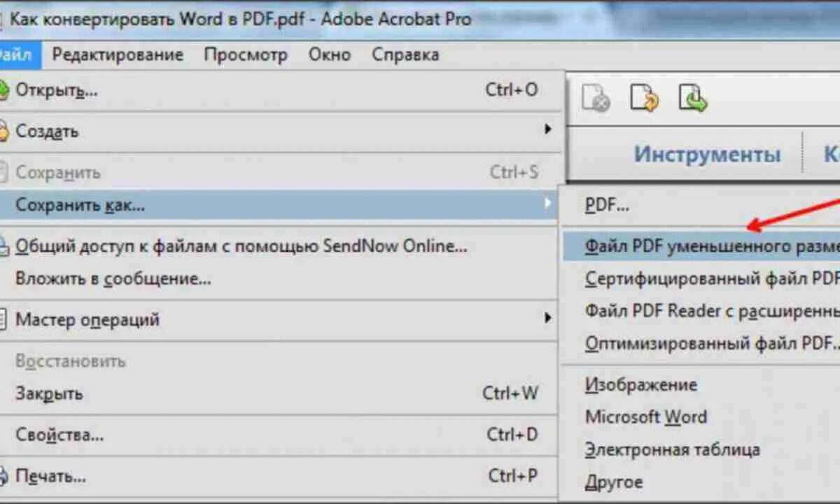
Task: Select PDF... in Save As submenu
Action: [701, 205]
